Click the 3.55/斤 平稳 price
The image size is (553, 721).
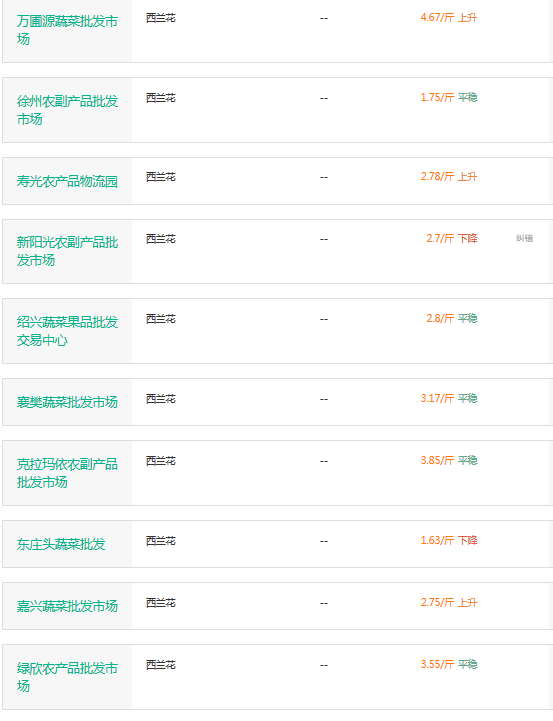449,664
